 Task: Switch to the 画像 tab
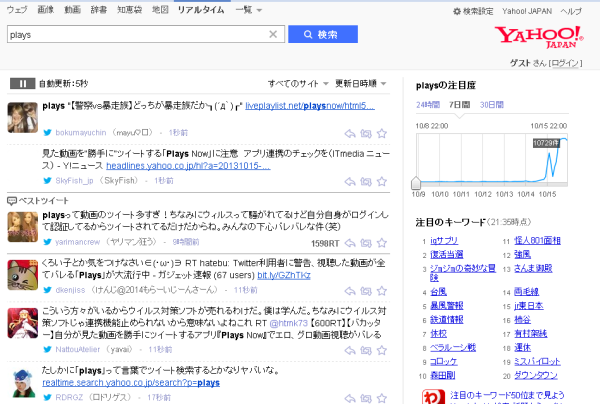click(46, 10)
